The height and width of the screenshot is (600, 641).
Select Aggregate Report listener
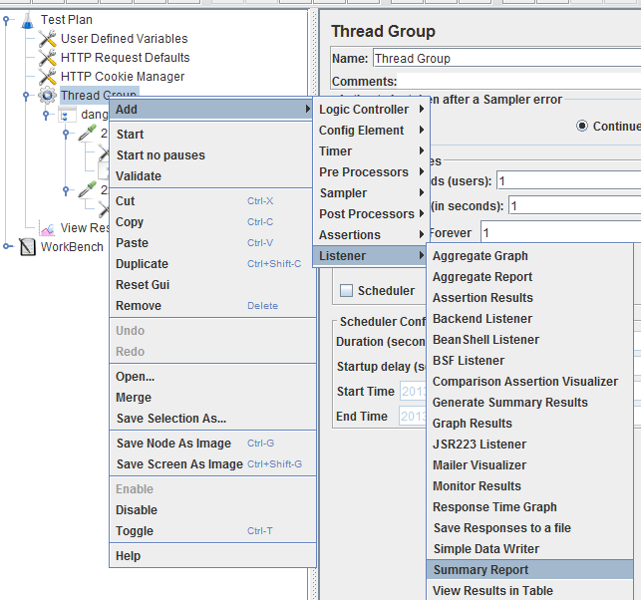(x=530, y=277)
